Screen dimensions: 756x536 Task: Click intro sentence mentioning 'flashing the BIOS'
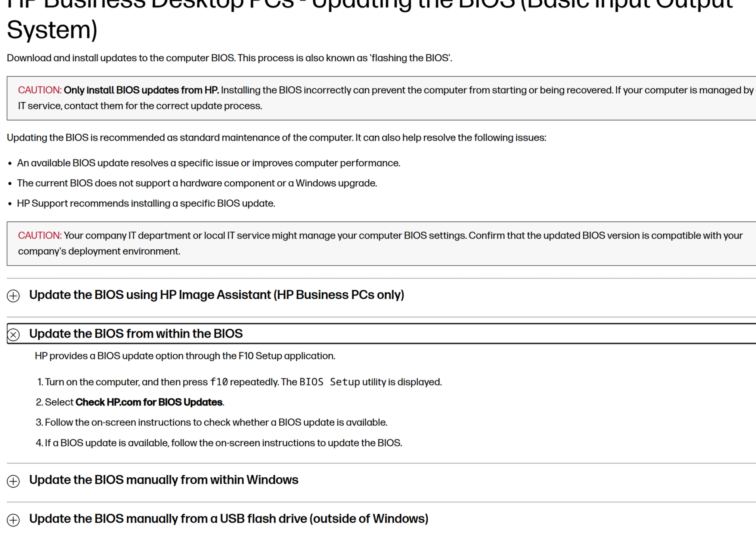(229, 58)
